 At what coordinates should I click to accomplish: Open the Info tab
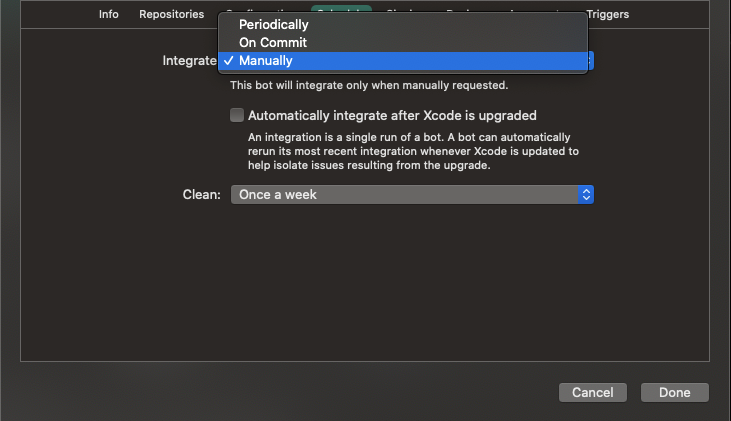109,14
